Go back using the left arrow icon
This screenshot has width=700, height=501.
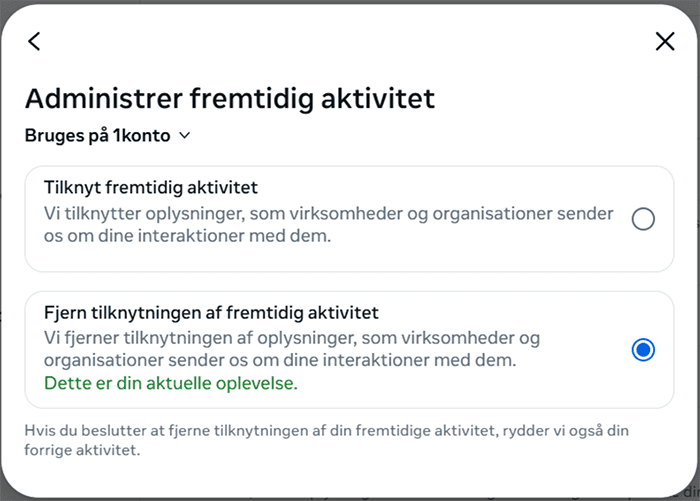point(35,41)
